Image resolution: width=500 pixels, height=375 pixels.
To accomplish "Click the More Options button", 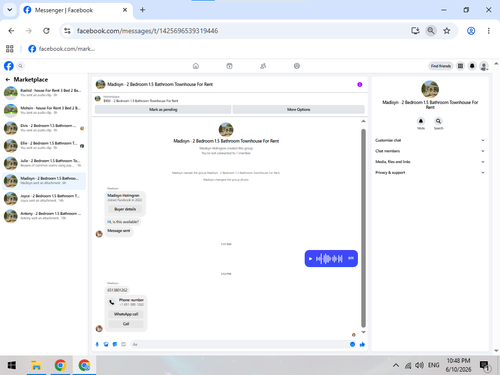I will (298, 109).
